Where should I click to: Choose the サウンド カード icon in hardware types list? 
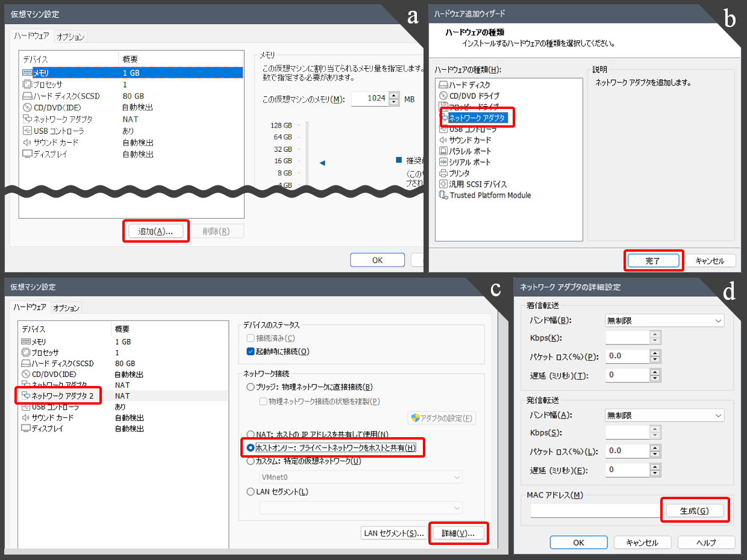[x=443, y=140]
